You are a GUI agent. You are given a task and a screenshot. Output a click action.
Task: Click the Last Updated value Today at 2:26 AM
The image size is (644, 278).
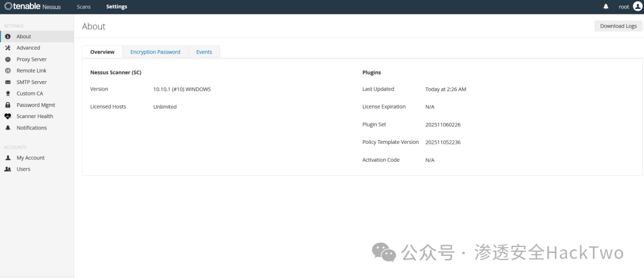click(445, 89)
